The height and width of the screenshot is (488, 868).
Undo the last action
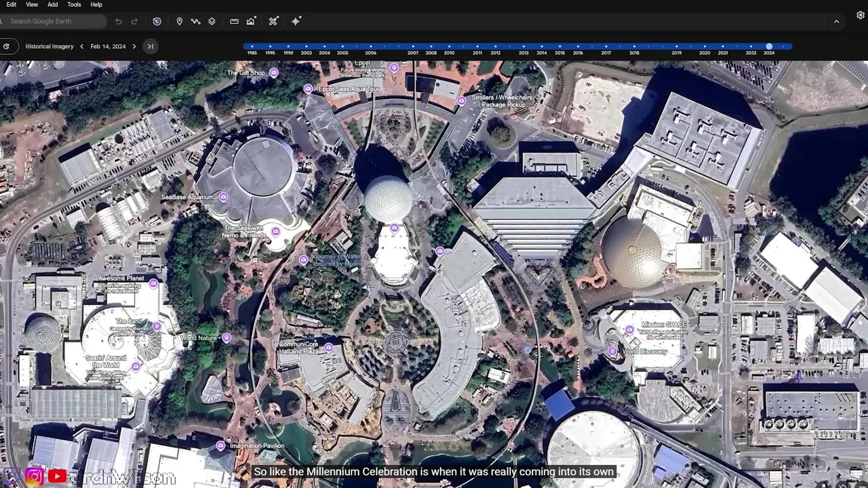tap(118, 22)
